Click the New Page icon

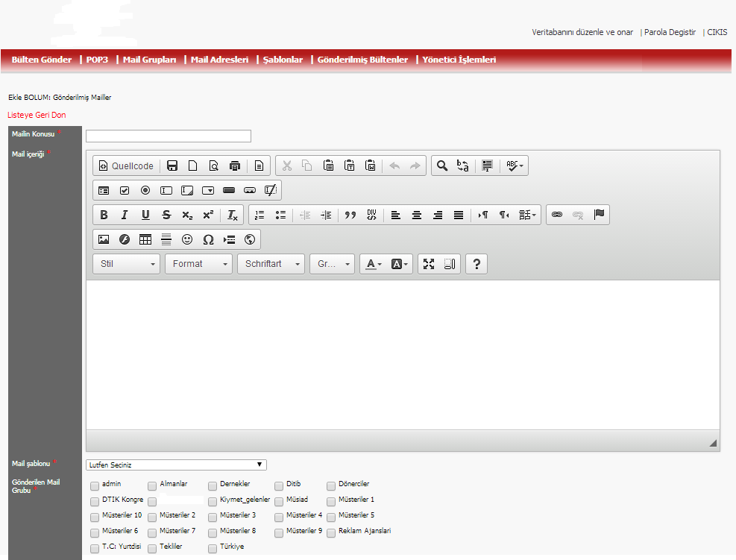click(x=192, y=166)
